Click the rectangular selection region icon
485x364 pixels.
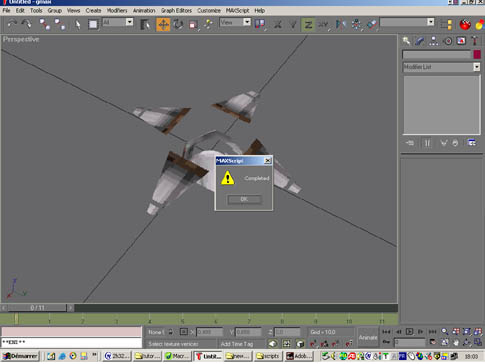tap(93, 24)
